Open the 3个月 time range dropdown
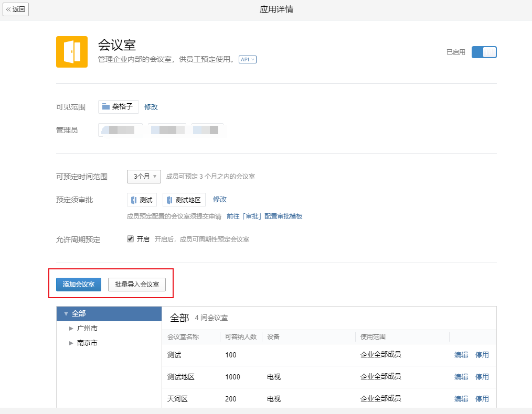This screenshot has width=532, height=414. [144, 177]
